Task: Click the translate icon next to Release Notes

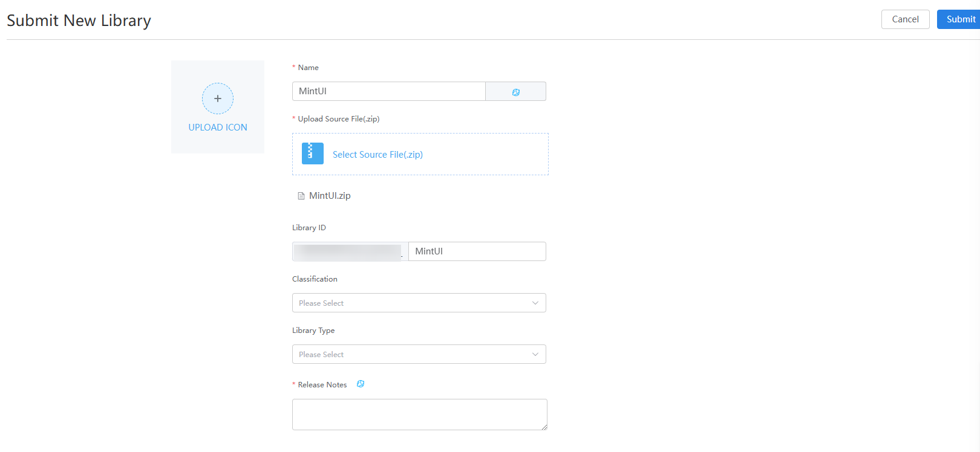Action: click(x=361, y=384)
